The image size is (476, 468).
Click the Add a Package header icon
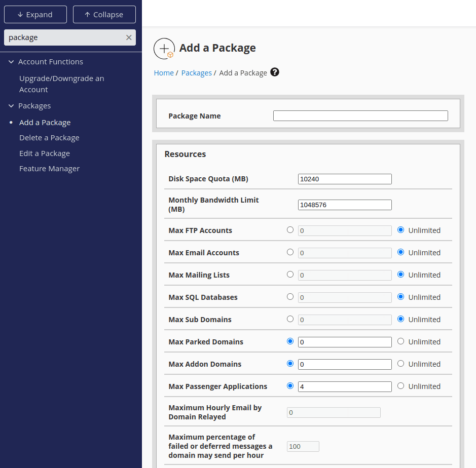(164, 49)
